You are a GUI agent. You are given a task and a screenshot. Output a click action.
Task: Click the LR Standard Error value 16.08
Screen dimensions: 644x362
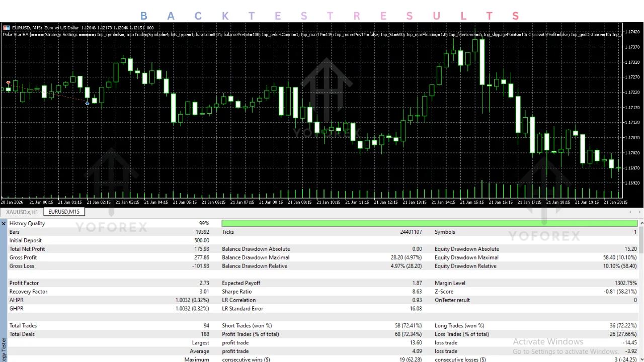(x=416, y=309)
